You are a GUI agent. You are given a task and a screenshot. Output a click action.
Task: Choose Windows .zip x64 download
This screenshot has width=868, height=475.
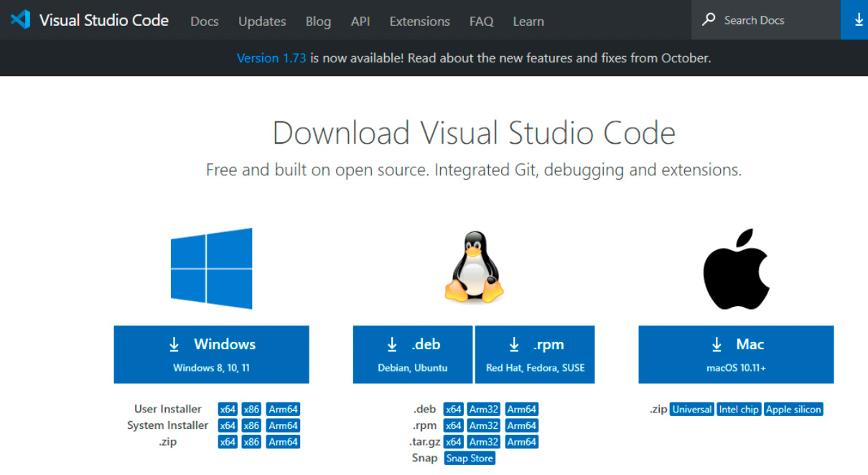228,442
